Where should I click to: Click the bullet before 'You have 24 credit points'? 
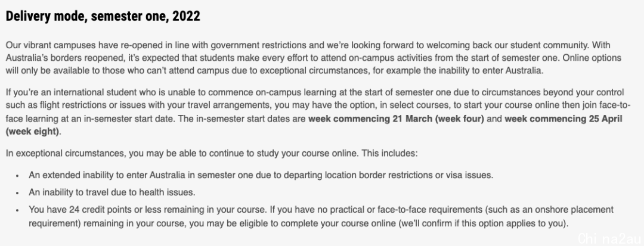(x=17, y=210)
